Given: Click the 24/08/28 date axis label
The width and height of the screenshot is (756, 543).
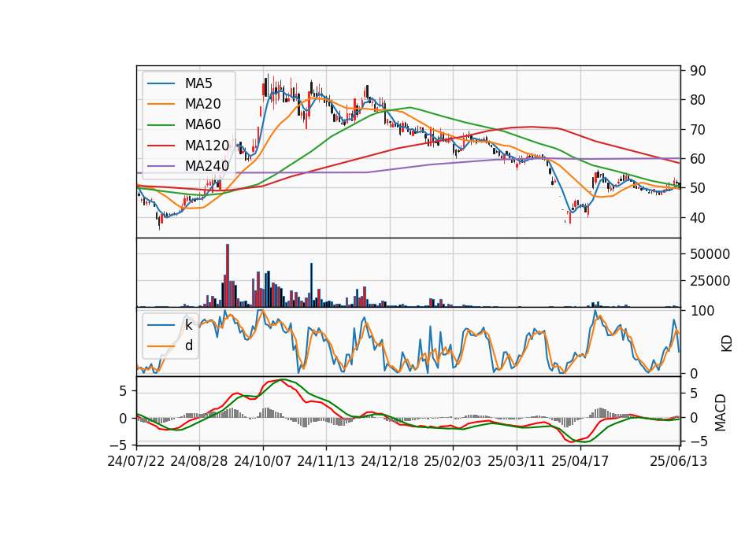Looking at the screenshot, I should (199, 461).
